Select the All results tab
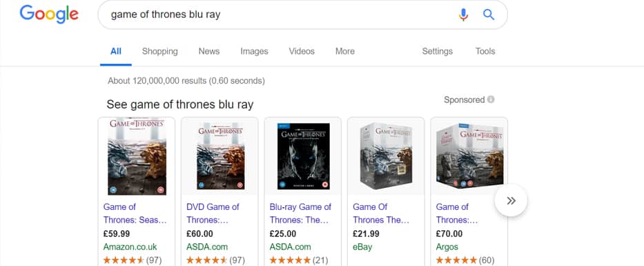Screen dimensions: 644x266 click(116, 51)
